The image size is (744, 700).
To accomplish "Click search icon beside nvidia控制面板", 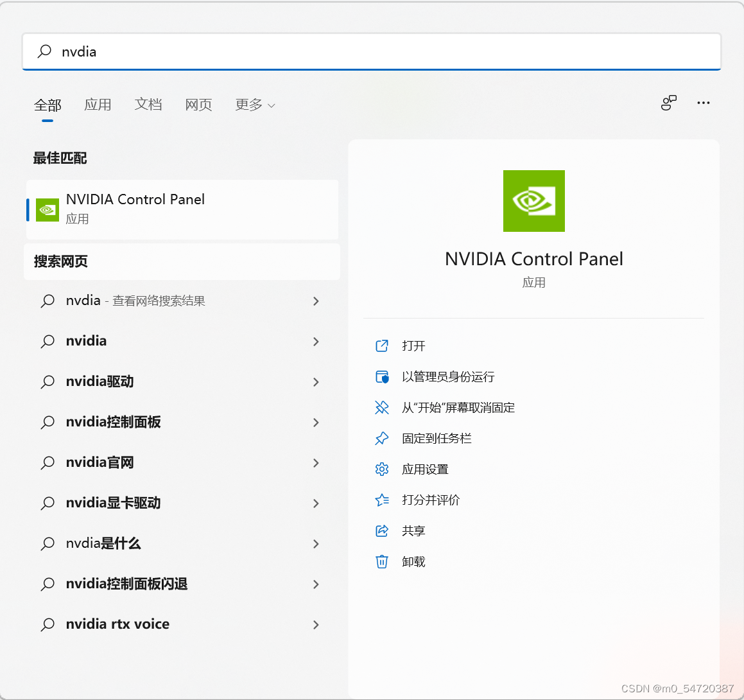I will click(48, 423).
